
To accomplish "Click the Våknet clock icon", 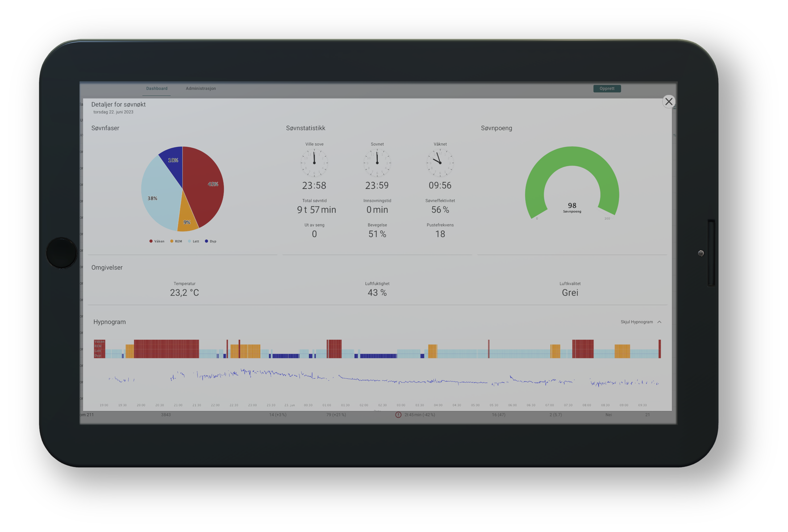I will click(440, 163).
